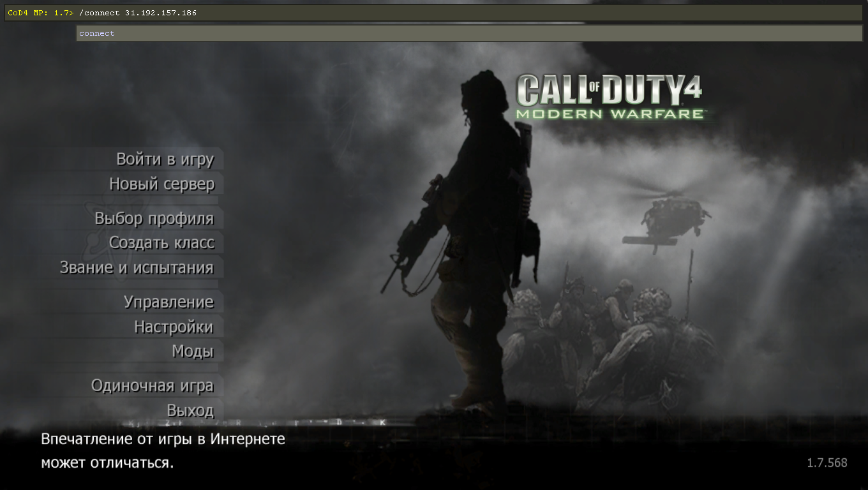
Task: Go to "Управление" controls menu
Action: [168, 302]
